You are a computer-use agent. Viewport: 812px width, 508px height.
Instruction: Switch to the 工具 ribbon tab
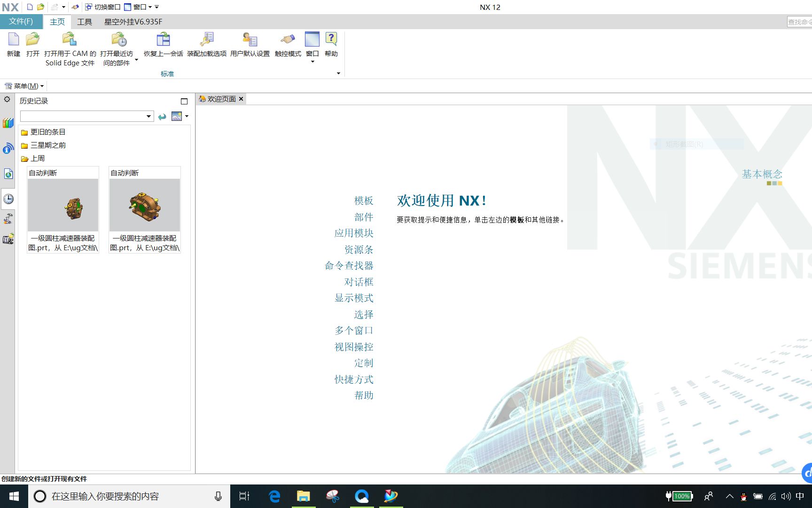pyautogui.click(x=85, y=22)
